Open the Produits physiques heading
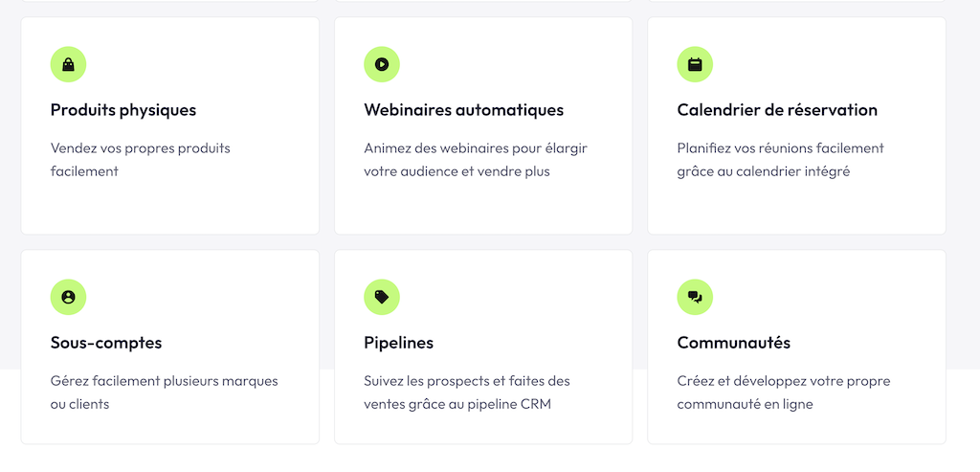The image size is (980, 472). (x=123, y=110)
